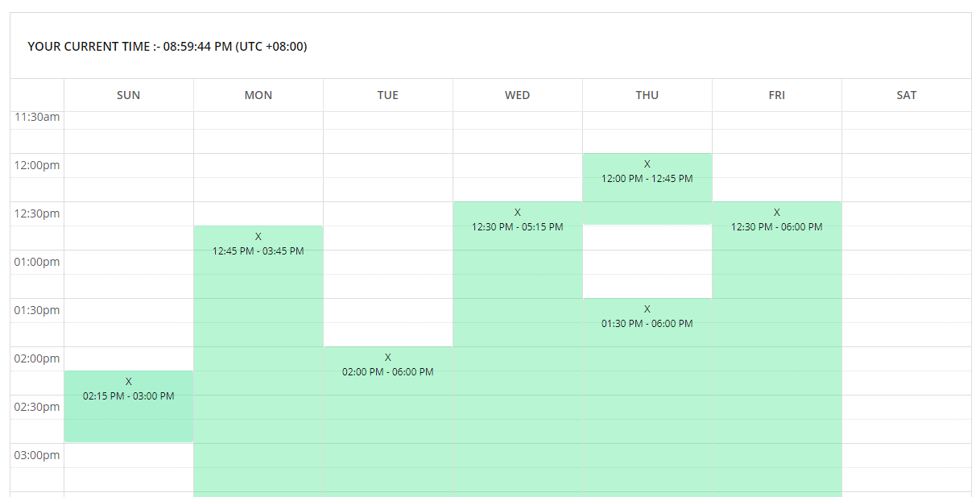
Task: Click X on Tuesday 02:00 PM slot
Action: click(388, 358)
